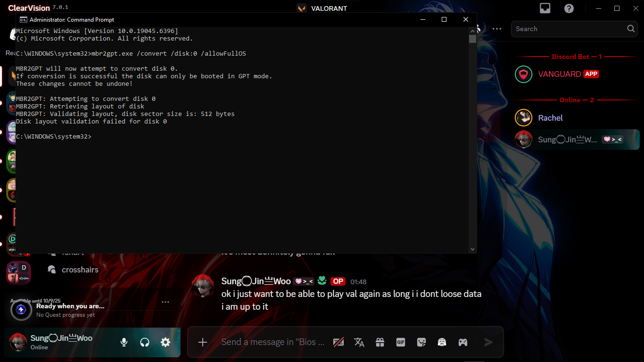This screenshot has width=644, height=362.
Task: Open the game controller apps icon
Action: (x=463, y=342)
